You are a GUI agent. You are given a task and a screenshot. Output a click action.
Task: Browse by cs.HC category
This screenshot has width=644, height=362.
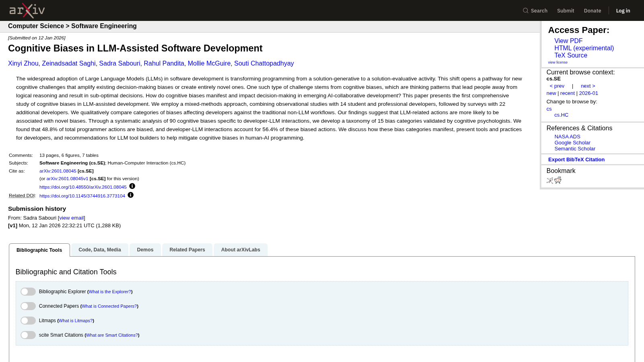click(x=561, y=115)
